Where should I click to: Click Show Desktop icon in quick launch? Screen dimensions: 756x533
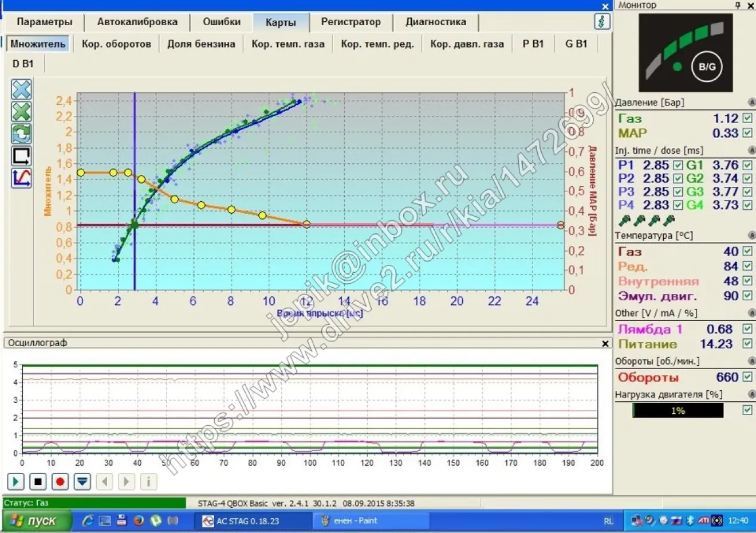click(105, 520)
